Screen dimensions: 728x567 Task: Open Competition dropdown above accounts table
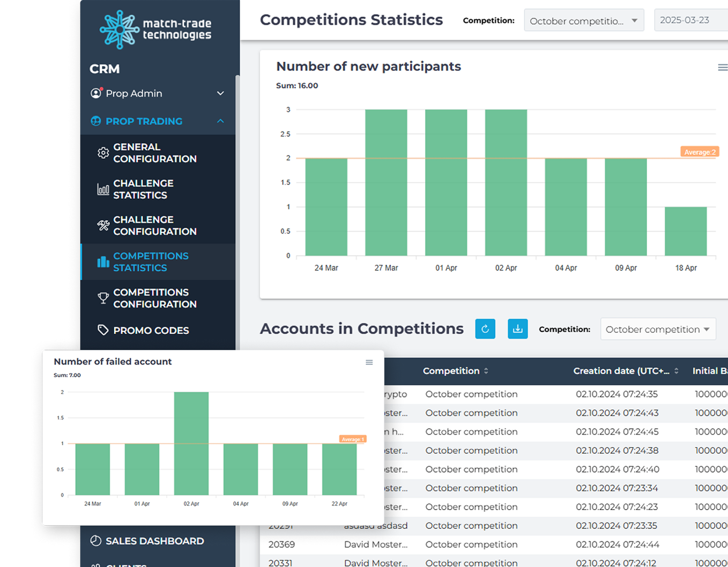(658, 329)
